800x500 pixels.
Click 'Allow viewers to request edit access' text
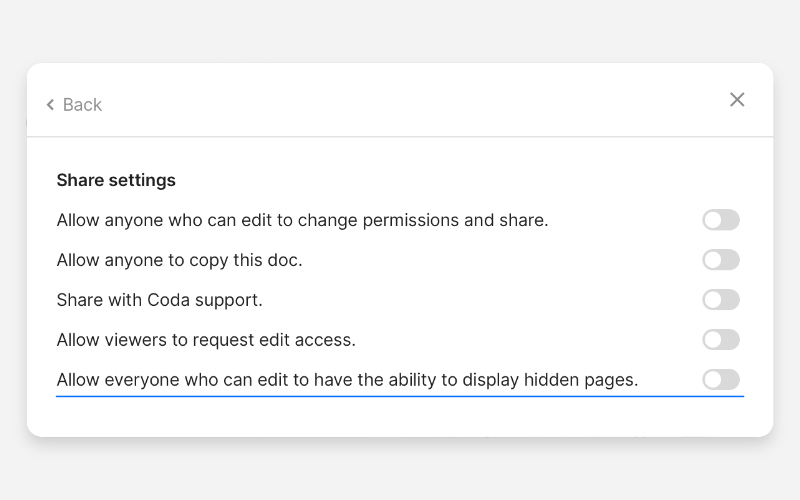point(206,340)
